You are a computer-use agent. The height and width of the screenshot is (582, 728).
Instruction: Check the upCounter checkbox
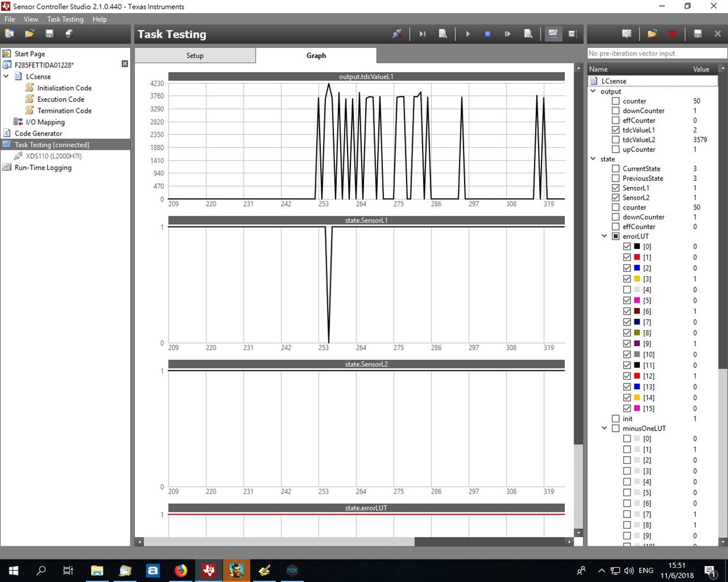[616, 150]
